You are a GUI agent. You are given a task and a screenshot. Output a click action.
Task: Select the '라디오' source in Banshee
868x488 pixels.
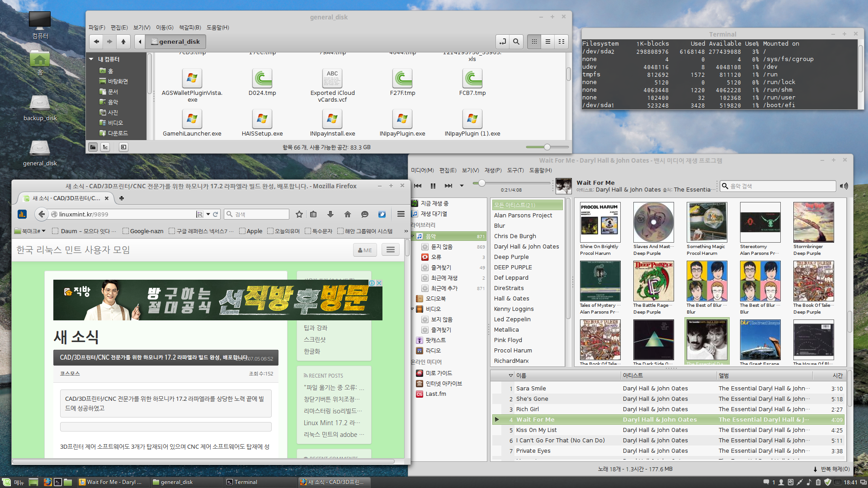pyautogui.click(x=433, y=351)
